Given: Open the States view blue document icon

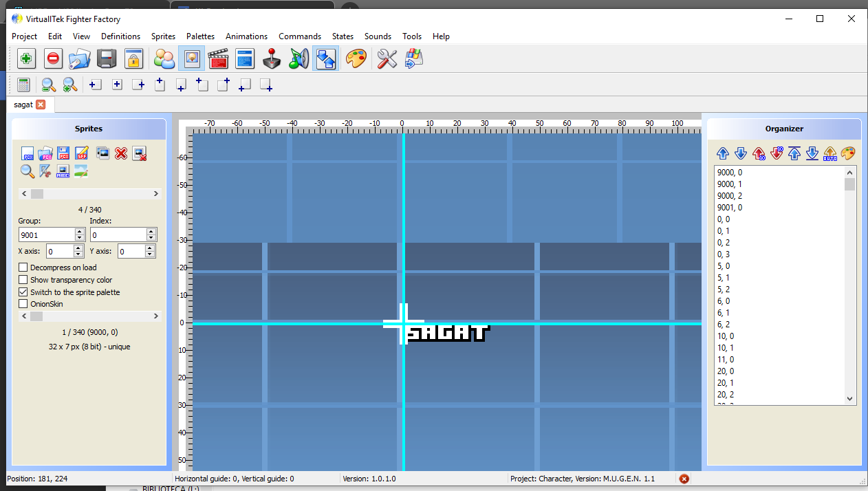Looking at the screenshot, I should (x=245, y=59).
